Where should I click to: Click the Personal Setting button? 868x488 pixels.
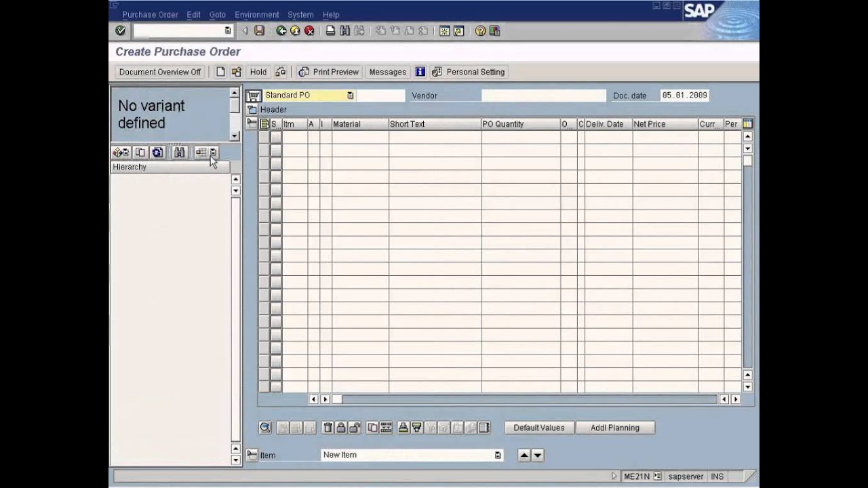point(469,72)
